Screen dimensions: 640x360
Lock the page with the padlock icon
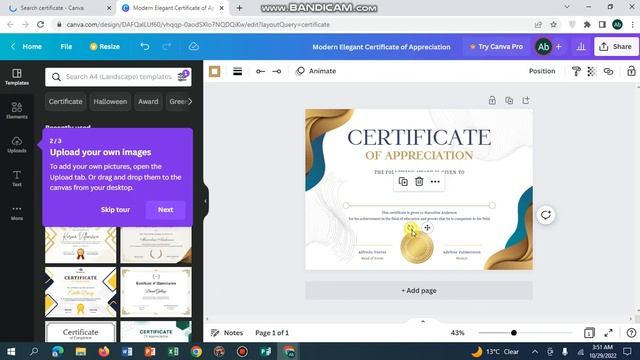tap(492, 100)
